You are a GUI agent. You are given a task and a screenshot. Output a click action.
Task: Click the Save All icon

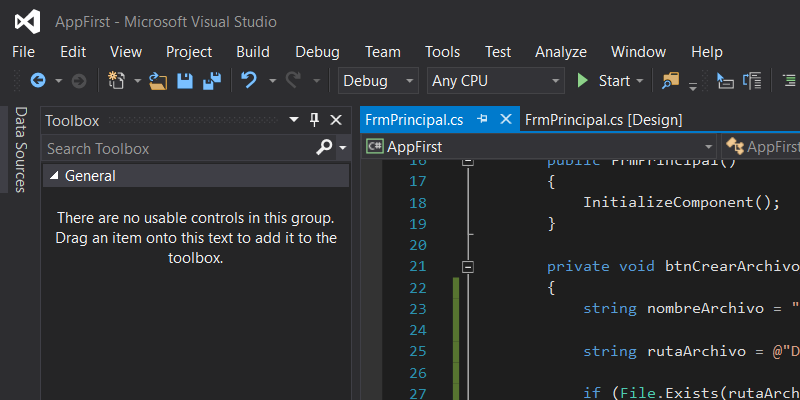tap(212, 81)
